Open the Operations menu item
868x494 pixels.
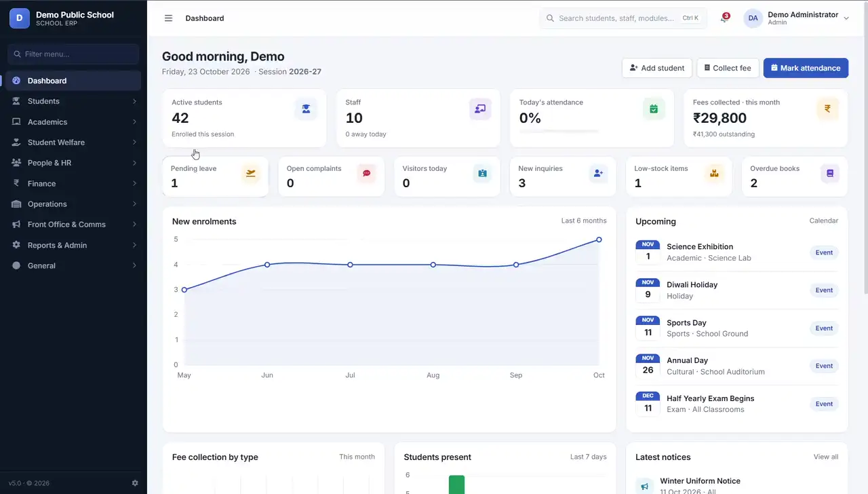(x=73, y=204)
